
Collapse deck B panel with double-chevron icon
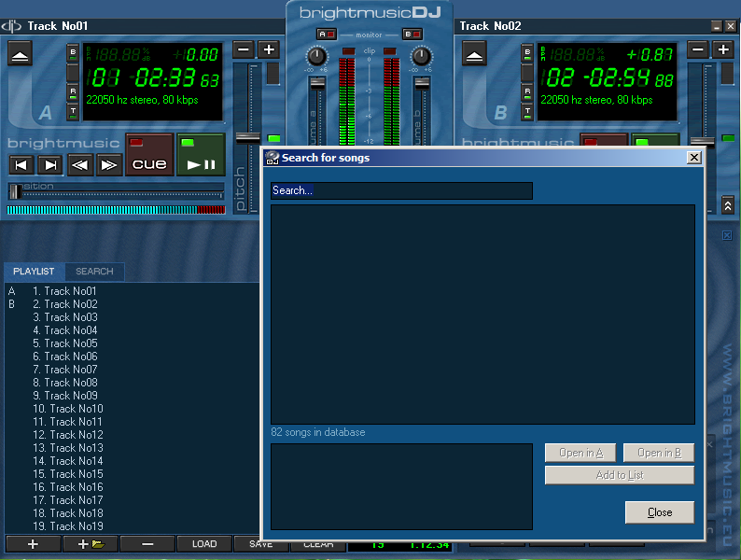click(728, 205)
